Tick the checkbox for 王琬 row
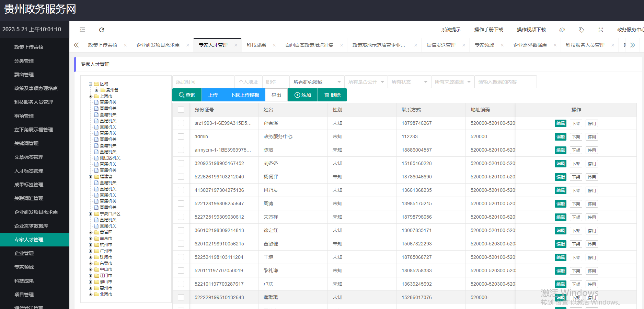The image size is (644, 309). pyautogui.click(x=181, y=257)
